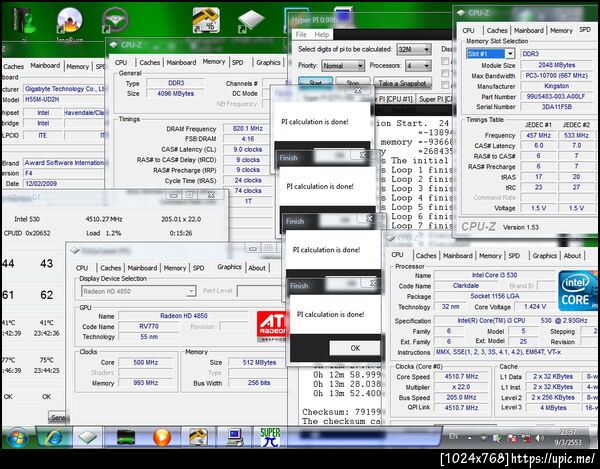Click the Stop button in Hyper PI
The width and height of the screenshot is (600, 469).
coord(352,83)
